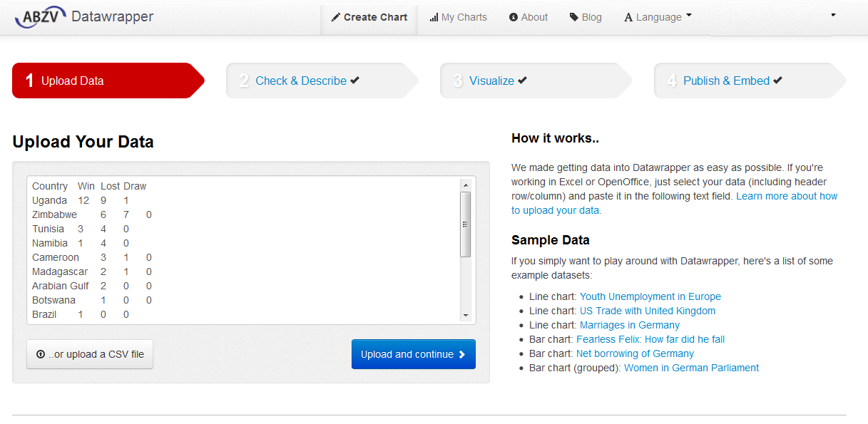The image size is (868, 424).
Task: Click the Cameroon row in data text
Action: coord(92,257)
